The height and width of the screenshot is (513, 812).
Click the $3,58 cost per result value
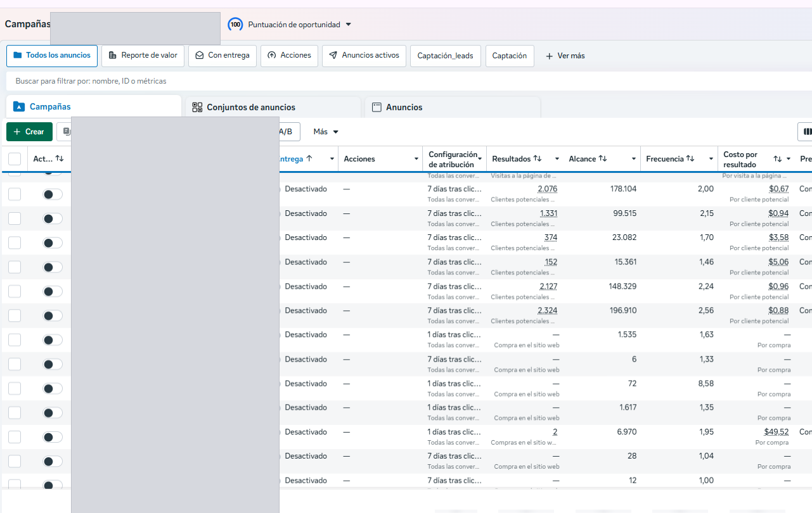tap(778, 237)
